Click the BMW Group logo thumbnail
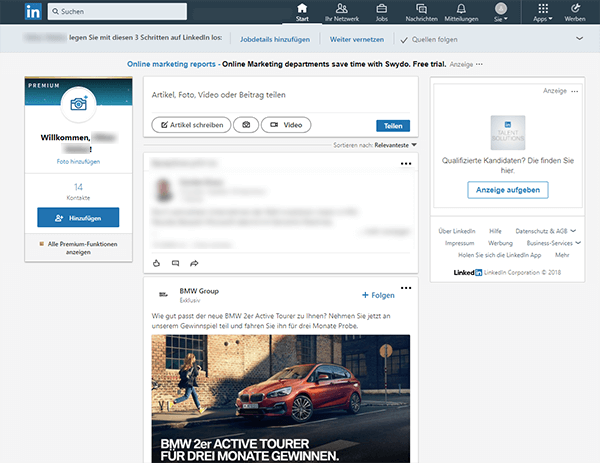600x463 pixels. 163,294
